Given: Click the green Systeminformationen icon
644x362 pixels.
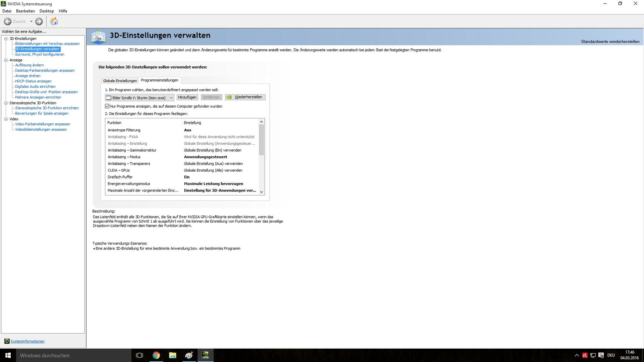Looking at the screenshot, I should [x=7, y=341].
